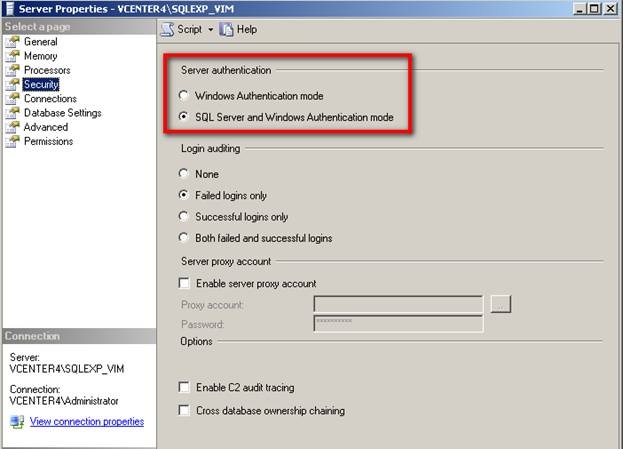Click the icon beside Security
This screenshot has height=449, width=623.
point(12,84)
